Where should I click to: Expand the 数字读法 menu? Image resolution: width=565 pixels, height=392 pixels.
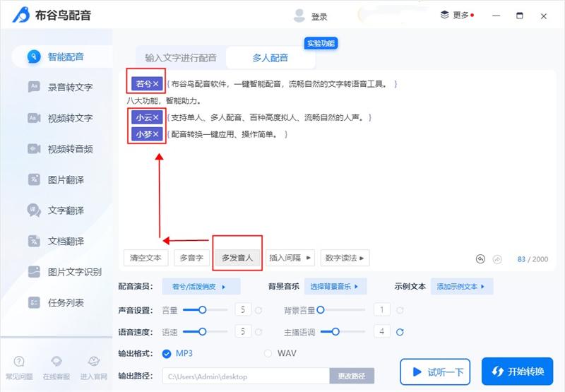[345, 258]
